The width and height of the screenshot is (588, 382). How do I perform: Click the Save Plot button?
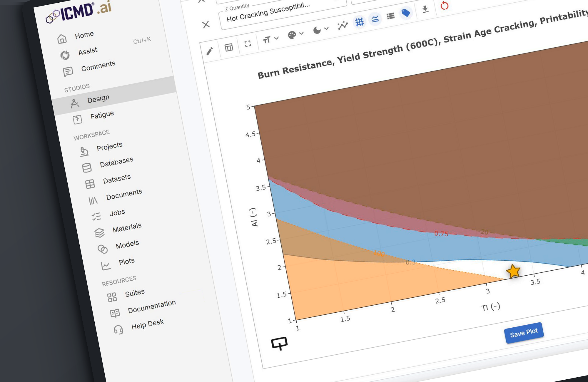tap(524, 333)
